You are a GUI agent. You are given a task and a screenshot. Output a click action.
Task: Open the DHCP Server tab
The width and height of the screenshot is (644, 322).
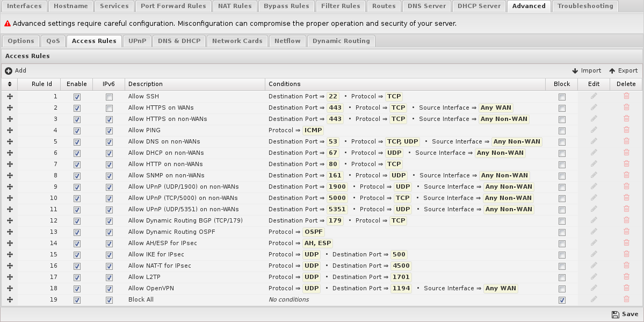tap(479, 6)
